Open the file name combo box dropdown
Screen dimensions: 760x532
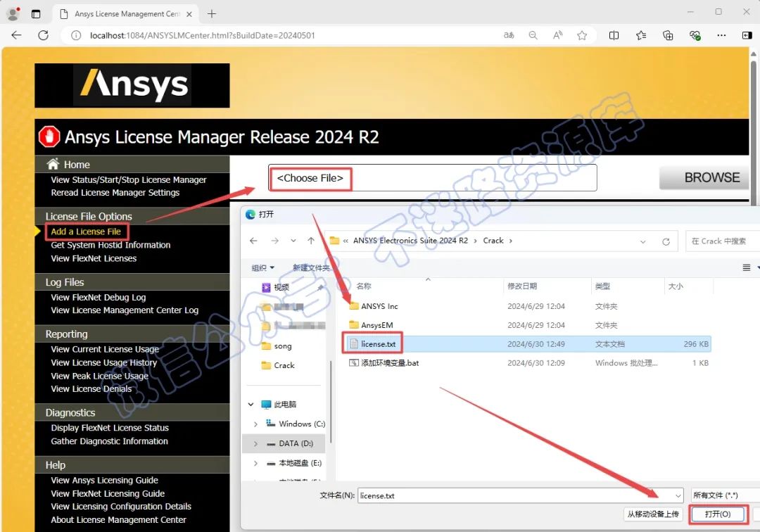678,495
